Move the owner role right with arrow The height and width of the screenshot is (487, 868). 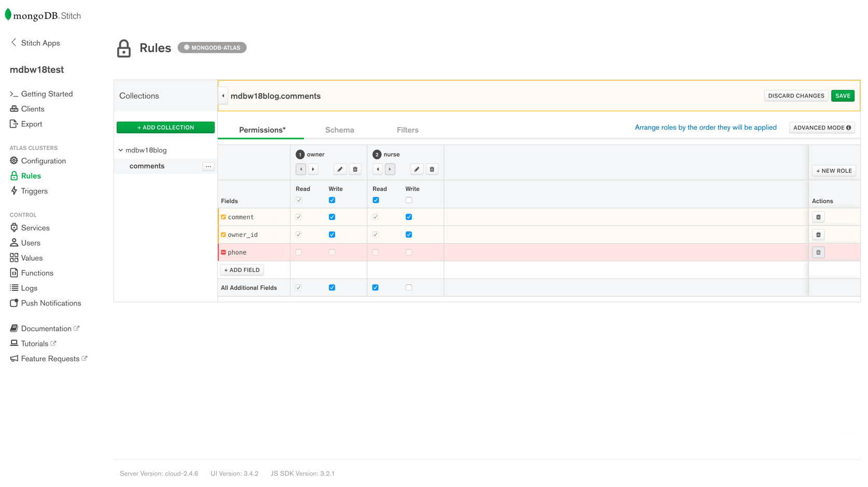click(x=313, y=169)
